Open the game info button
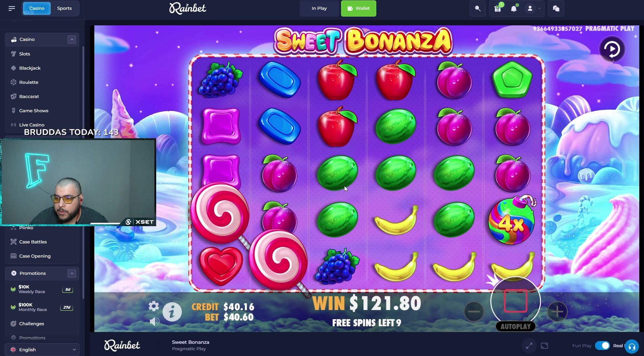The height and width of the screenshot is (356, 644). 172,312
